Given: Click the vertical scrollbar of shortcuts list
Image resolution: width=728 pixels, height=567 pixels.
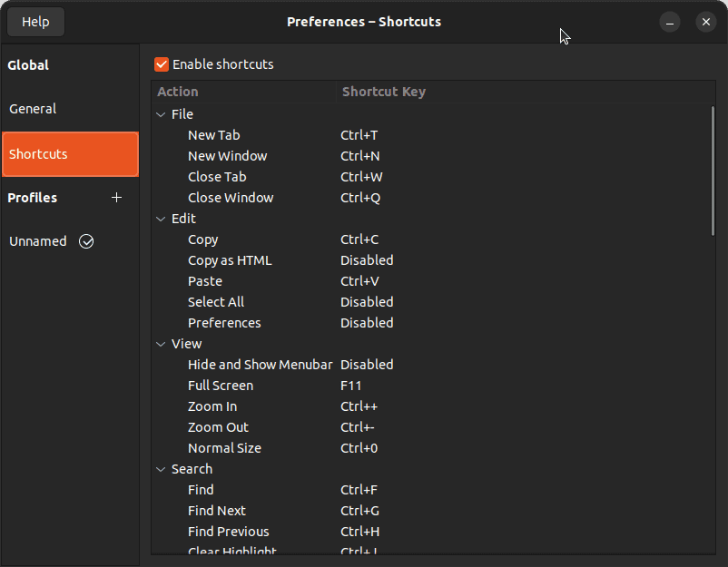Looking at the screenshot, I should (x=713, y=171).
